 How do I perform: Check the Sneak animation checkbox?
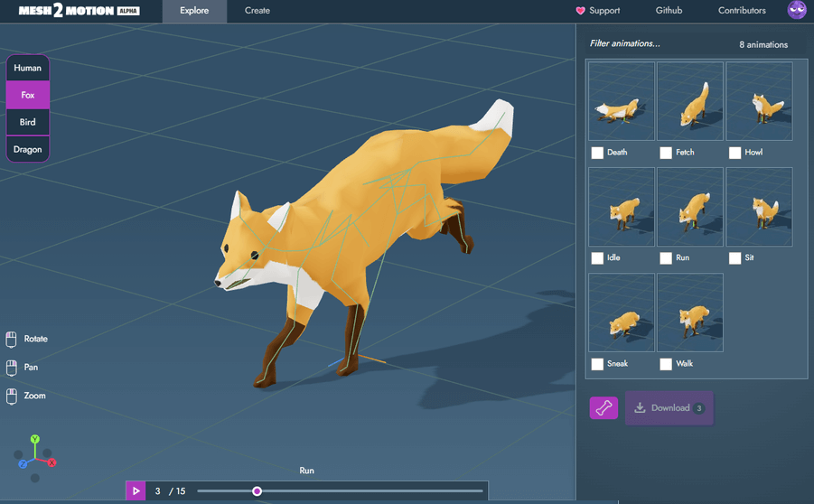(x=597, y=364)
